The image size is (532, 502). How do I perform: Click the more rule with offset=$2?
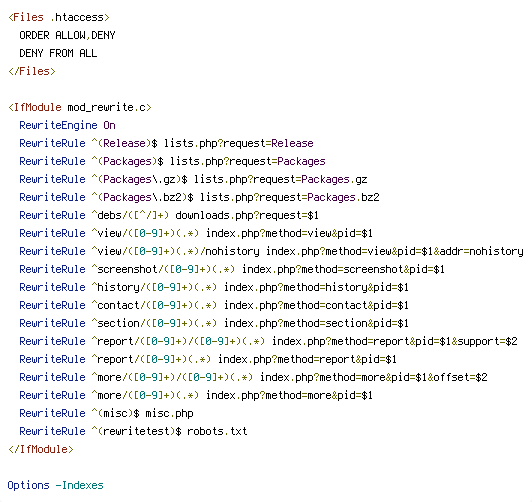[x=253, y=377]
